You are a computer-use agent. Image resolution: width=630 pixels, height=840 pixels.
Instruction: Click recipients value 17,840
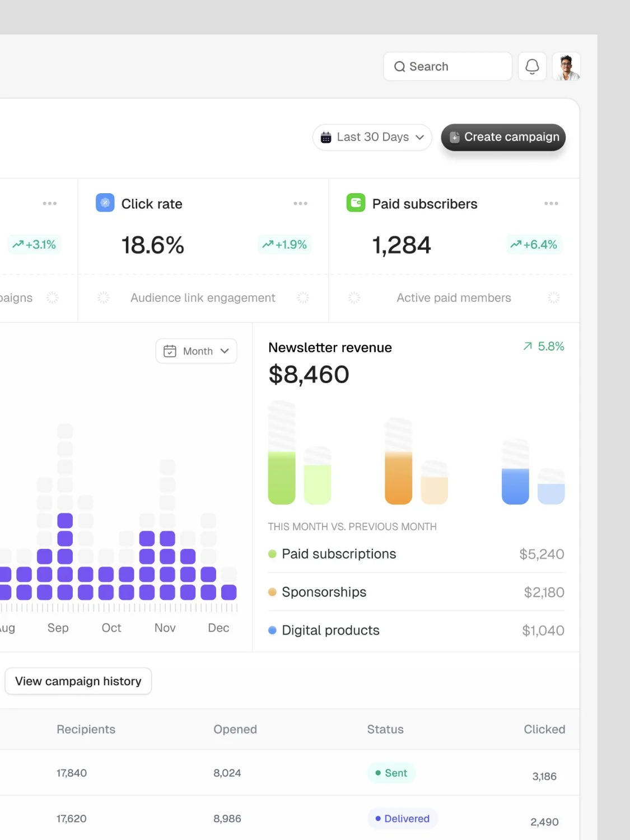[72, 773]
